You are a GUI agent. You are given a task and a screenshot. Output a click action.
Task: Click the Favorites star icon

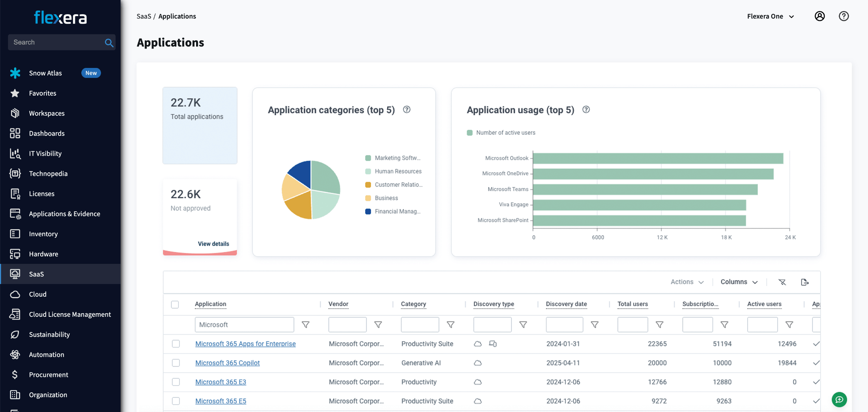tap(15, 93)
